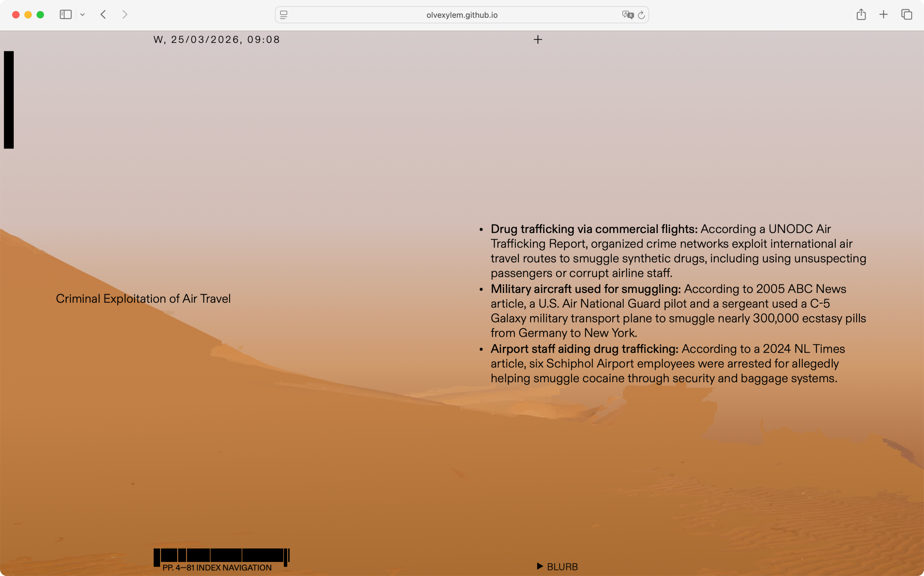Click the date and time text at the top of the page
The height and width of the screenshot is (576, 924).
pyautogui.click(x=217, y=40)
